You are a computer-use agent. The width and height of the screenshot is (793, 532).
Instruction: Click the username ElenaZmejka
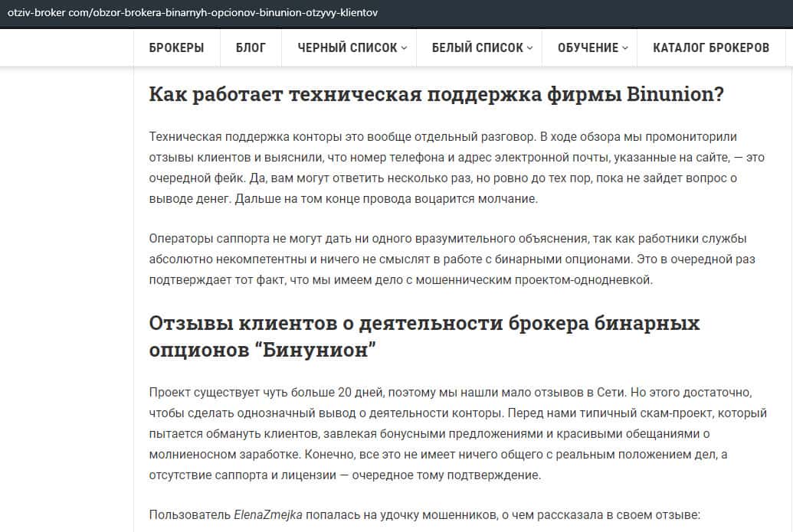click(x=268, y=515)
